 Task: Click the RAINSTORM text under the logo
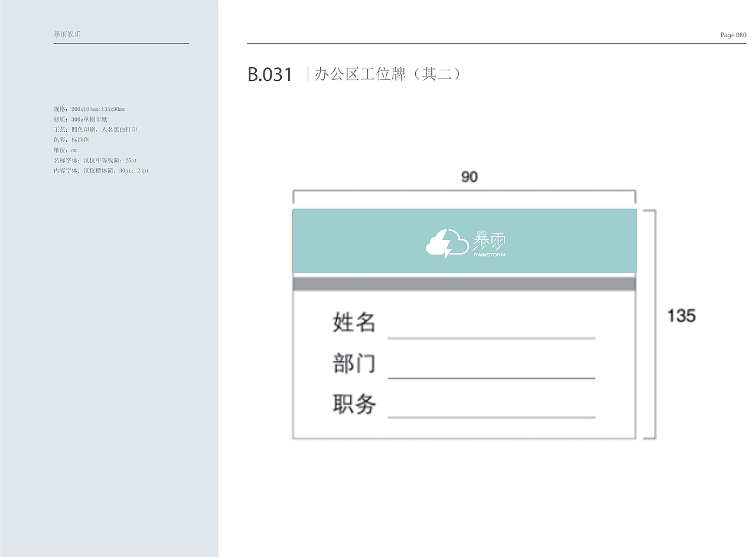[x=490, y=255]
